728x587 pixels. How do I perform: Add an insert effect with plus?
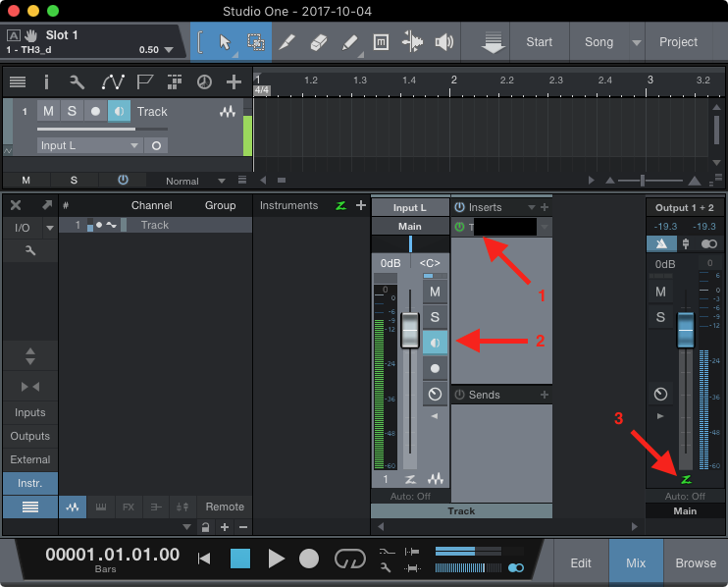[x=545, y=207]
